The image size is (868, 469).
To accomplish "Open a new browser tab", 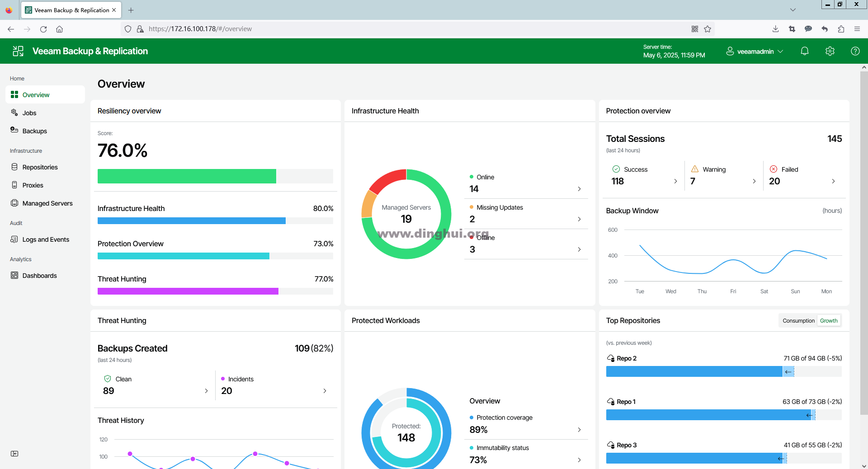I will click(x=131, y=10).
